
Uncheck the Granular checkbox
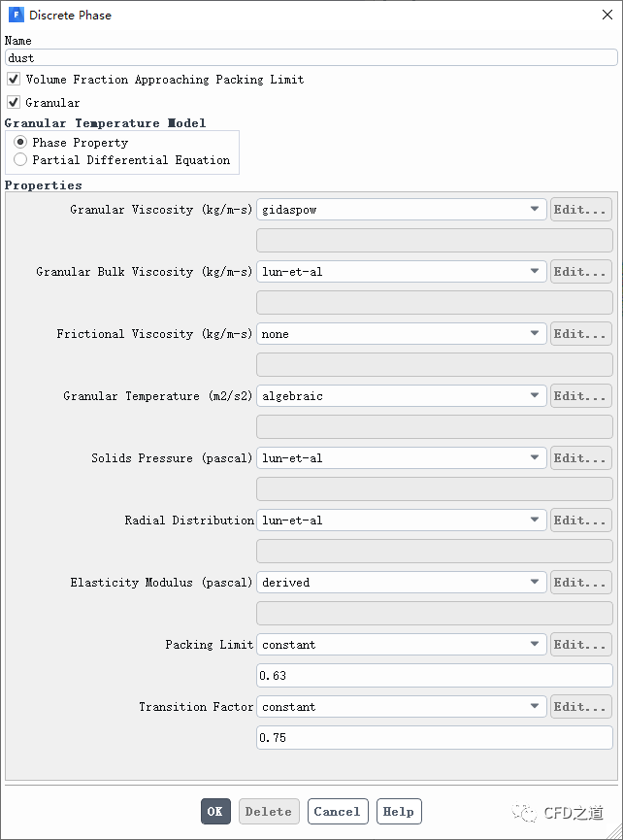pos(14,103)
